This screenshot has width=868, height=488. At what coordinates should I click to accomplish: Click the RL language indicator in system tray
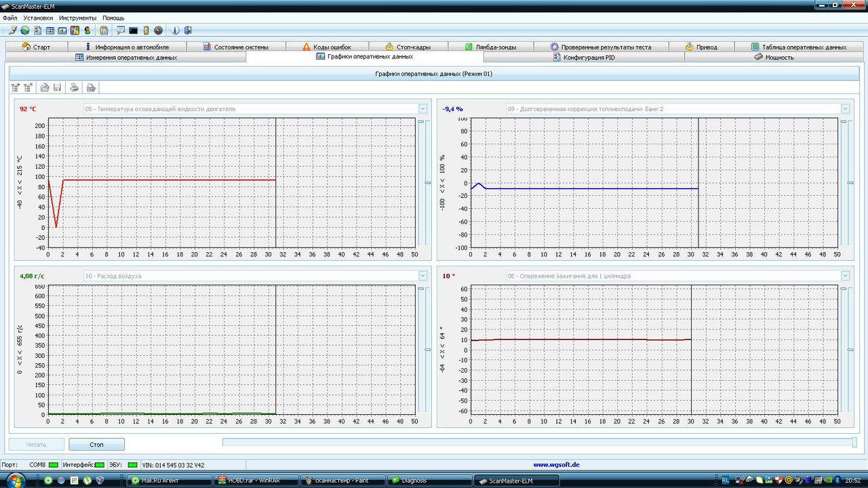point(726,480)
